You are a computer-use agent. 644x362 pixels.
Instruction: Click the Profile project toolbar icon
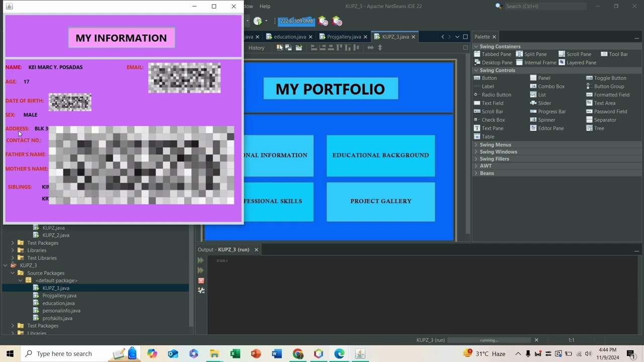coord(258,21)
